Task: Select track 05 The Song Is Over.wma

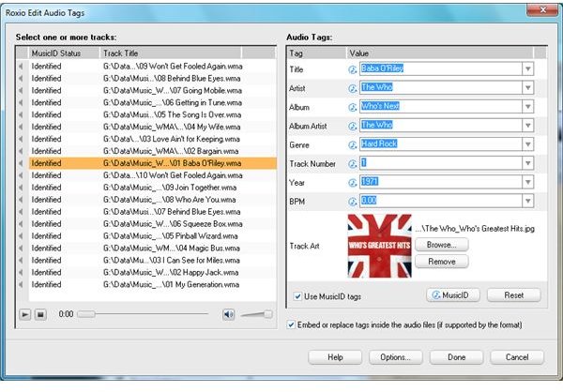Action: [x=153, y=114]
